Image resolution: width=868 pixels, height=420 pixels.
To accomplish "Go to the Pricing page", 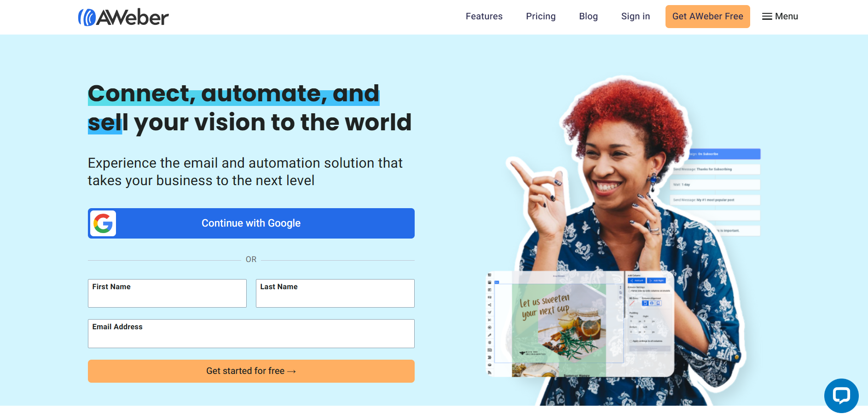I will pyautogui.click(x=541, y=16).
